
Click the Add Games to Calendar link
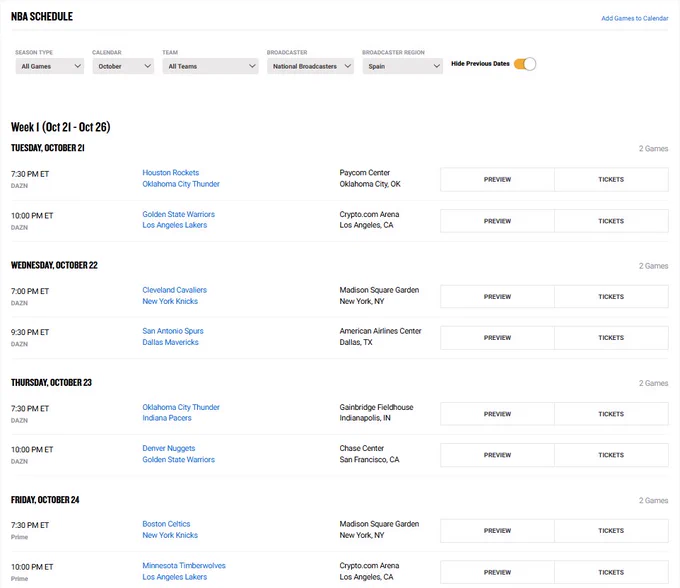[634, 18]
